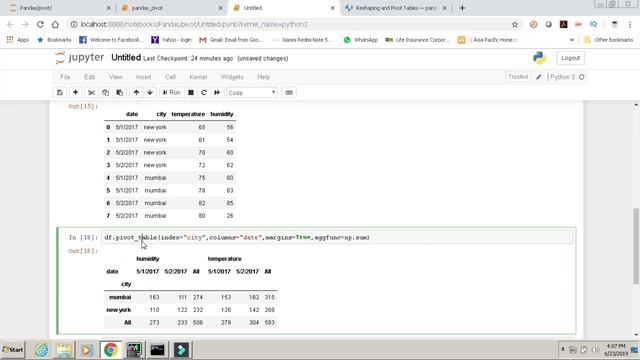This screenshot has height=360, width=640.
Task: Move selected cell up
Action: (136, 93)
